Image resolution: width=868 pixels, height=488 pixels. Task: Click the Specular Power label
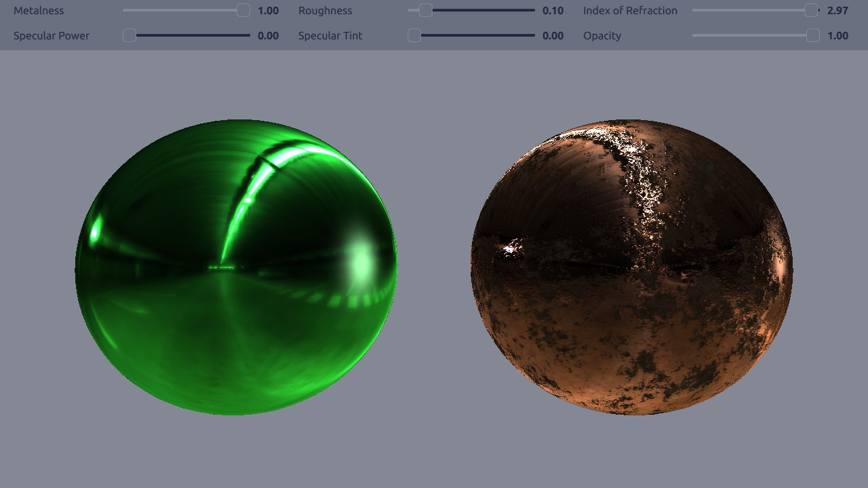[x=52, y=36]
